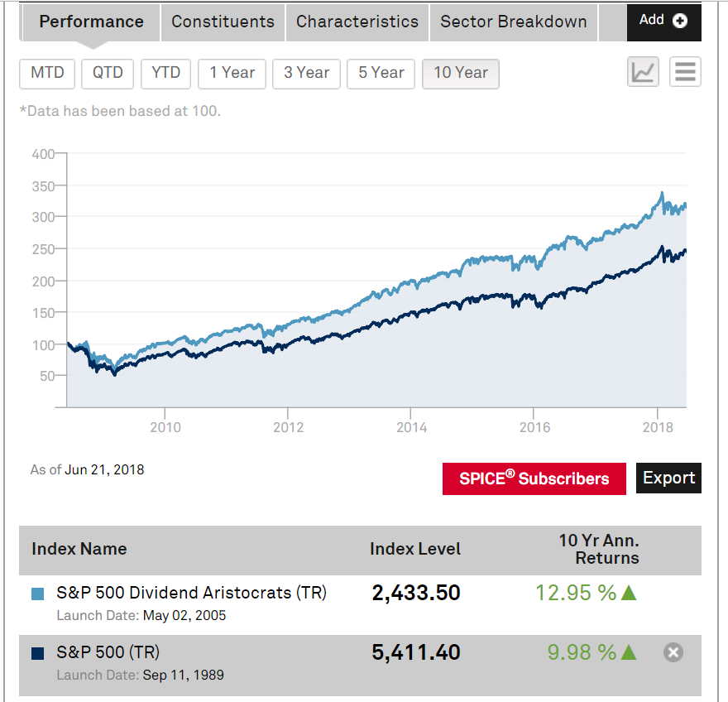Image resolution: width=728 pixels, height=702 pixels.
Task: Switch to line chart view icon
Action: (x=643, y=72)
